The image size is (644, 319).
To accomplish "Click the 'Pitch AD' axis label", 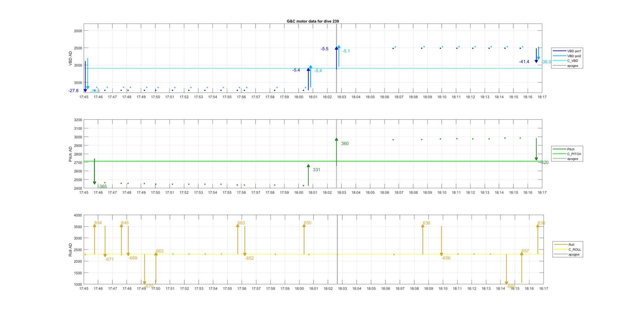I will (71, 155).
